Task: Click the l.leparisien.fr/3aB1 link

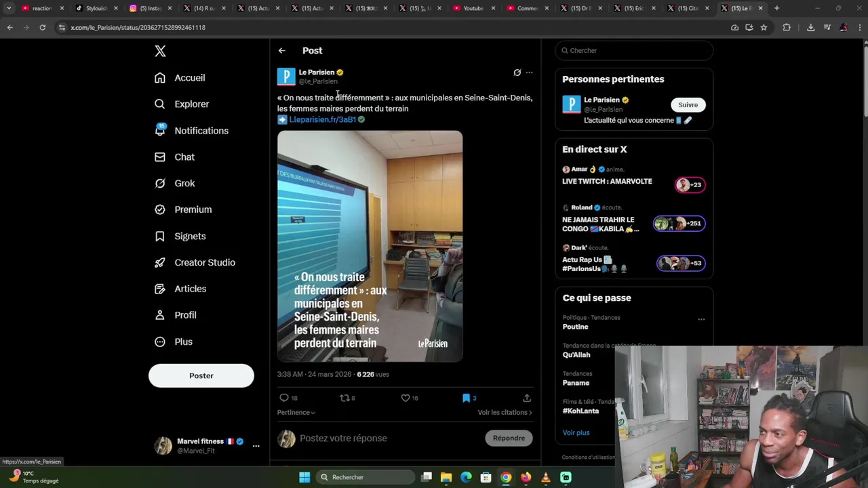Action: point(323,120)
